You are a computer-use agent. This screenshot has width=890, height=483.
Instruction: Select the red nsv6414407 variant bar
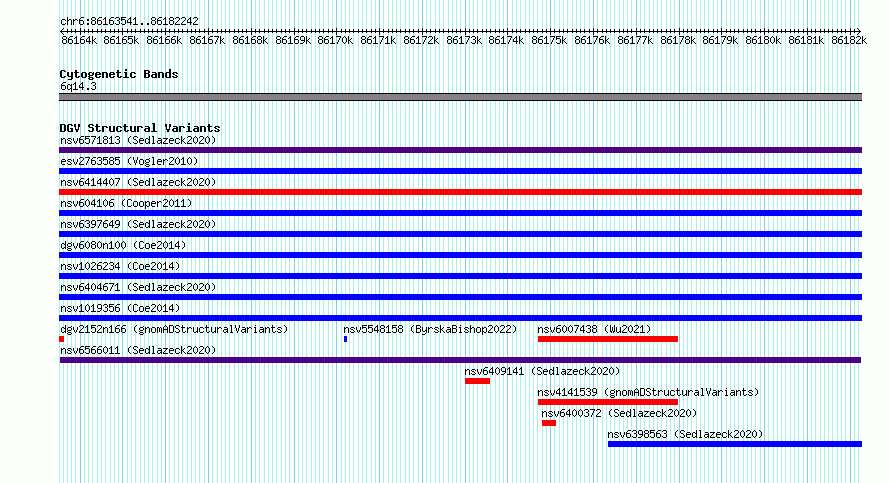coord(460,192)
